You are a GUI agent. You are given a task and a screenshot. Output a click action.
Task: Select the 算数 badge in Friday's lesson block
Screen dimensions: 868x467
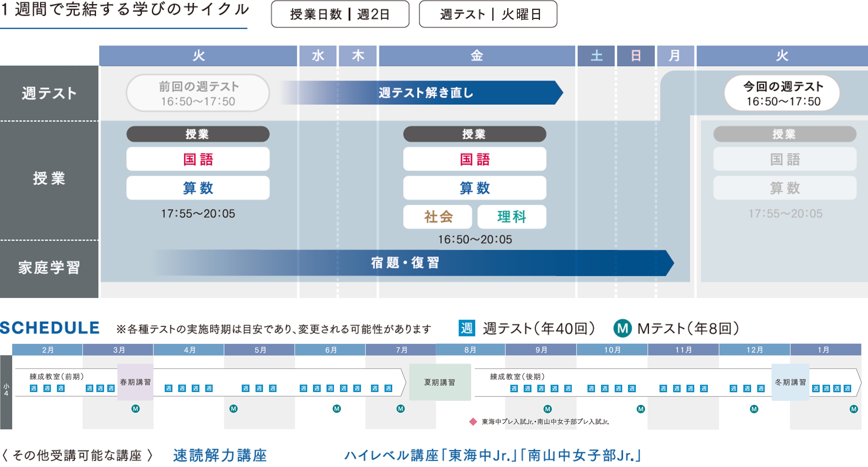click(x=475, y=188)
